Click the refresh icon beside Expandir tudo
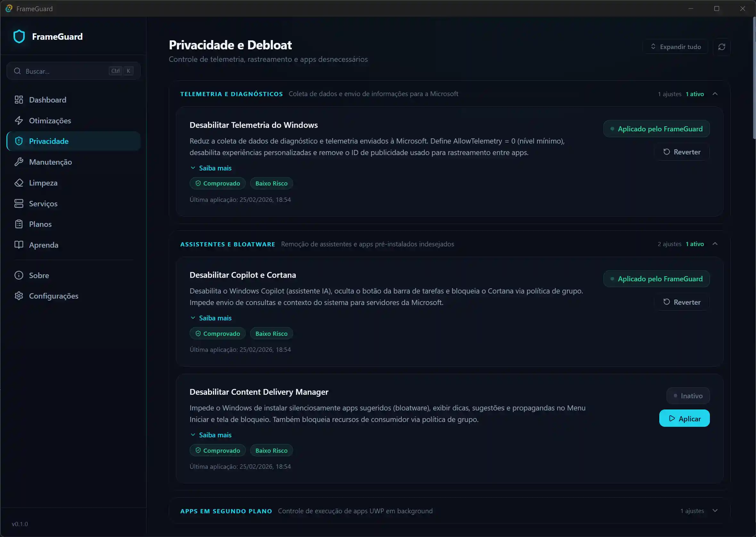The image size is (756, 537). point(722,47)
